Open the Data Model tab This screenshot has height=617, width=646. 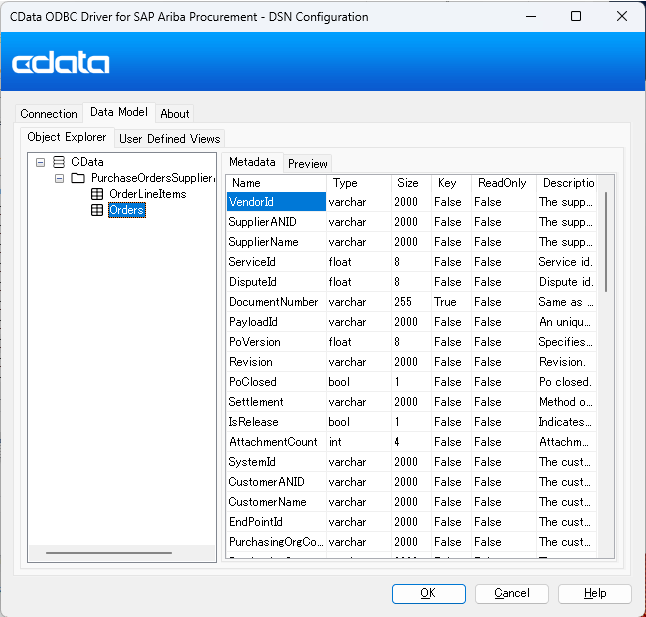[119, 112]
